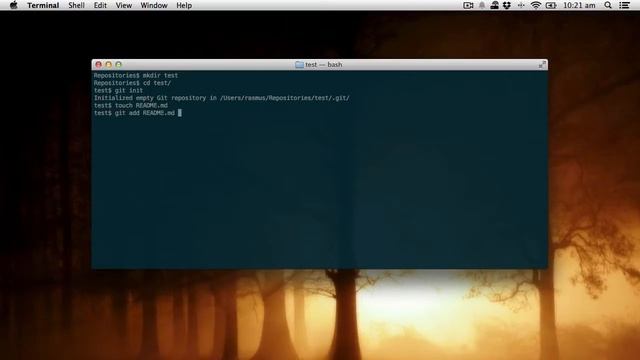Click the 'git add README.md' command line
This screenshot has height=360, width=640.
pos(134,113)
